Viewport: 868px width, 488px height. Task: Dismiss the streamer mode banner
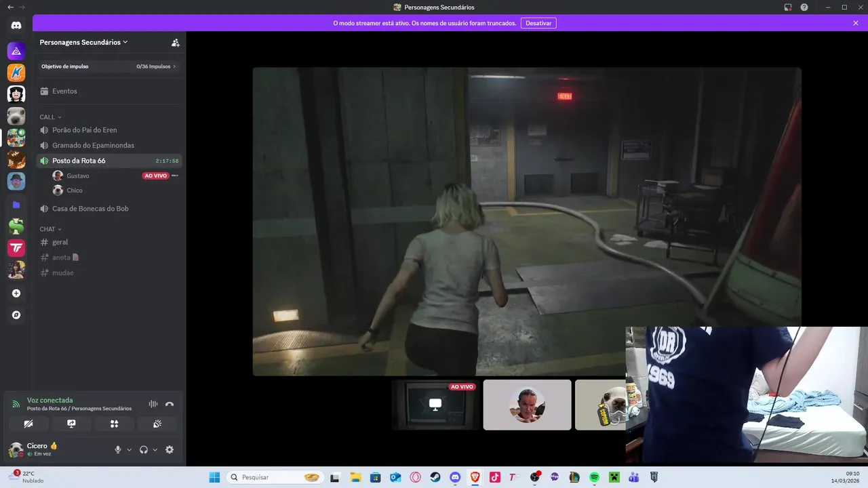(856, 23)
